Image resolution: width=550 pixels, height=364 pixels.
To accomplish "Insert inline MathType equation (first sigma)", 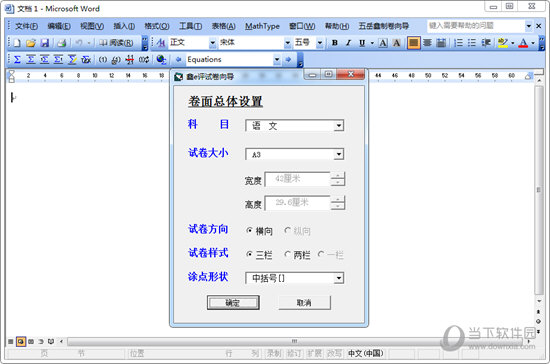I will pyautogui.click(x=17, y=60).
